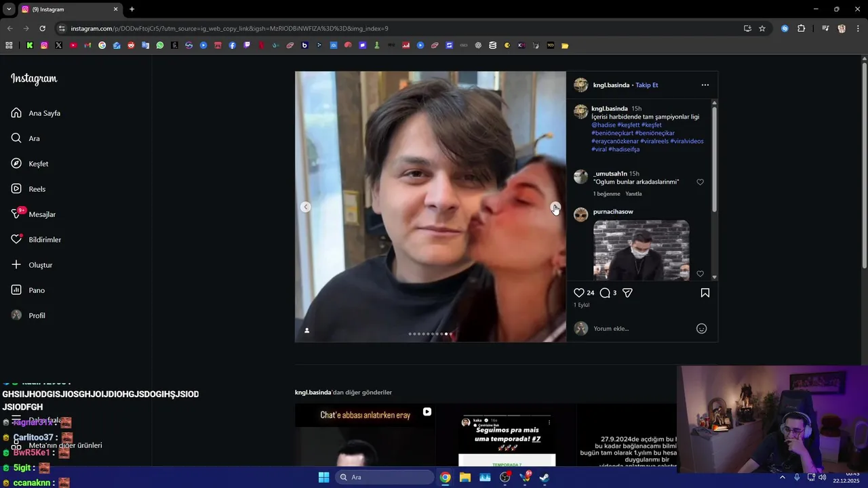The height and width of the screenshot is (488, 868).
Task: Open the emoji picker in comment box
Action: 702,329
